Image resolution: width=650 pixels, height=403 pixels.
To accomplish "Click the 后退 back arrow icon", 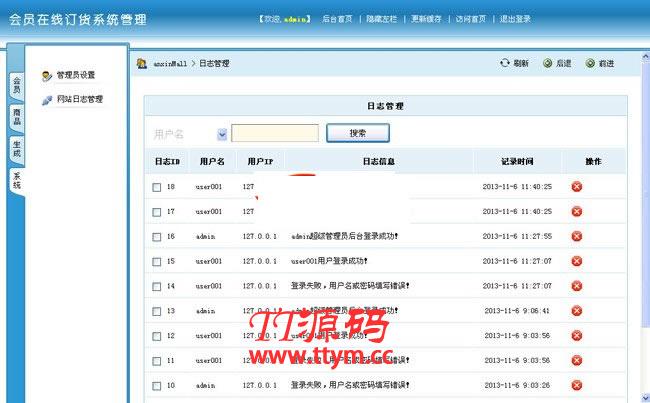I will pyautogui.click(x=548, y=63).
